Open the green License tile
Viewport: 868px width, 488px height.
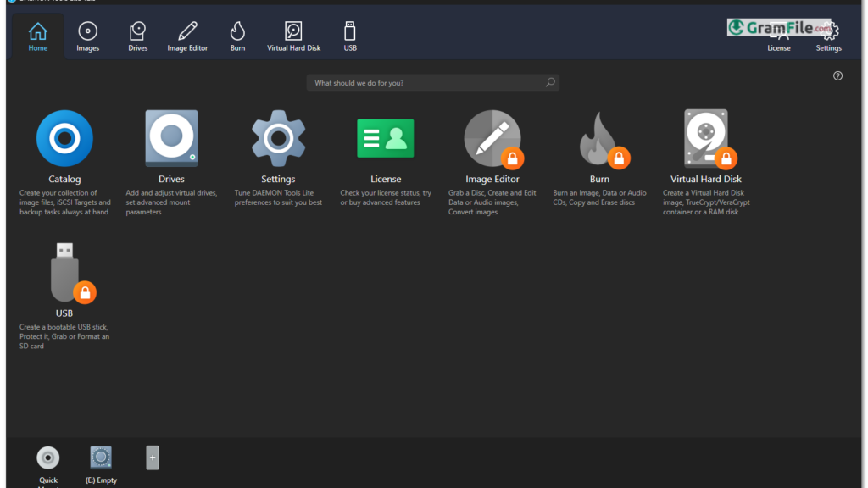386,138
